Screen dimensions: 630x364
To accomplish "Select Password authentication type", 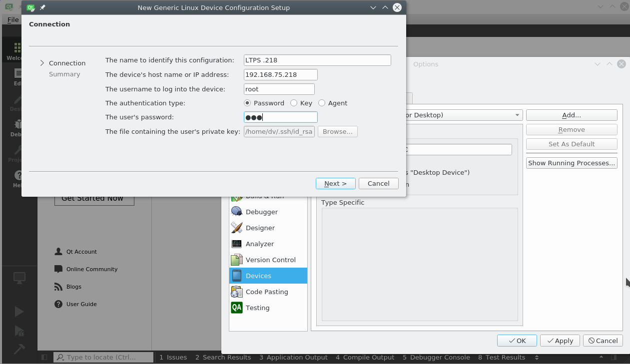I will coord(247,103).
